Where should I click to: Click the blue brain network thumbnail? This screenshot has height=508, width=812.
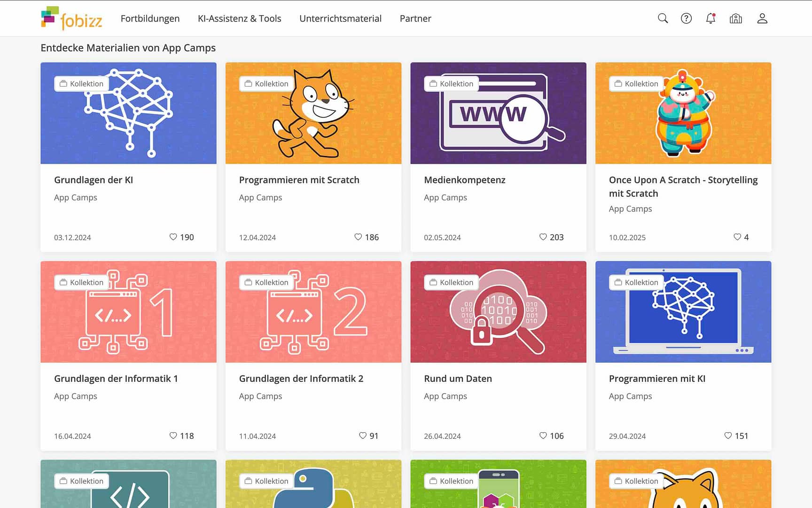pyautogui.click(x=128, y=113)
